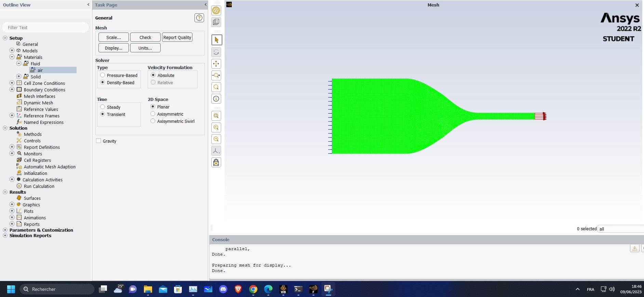Expand the Solid materials node
Viewport: 644px width, 297px height.
click(19, 76)
